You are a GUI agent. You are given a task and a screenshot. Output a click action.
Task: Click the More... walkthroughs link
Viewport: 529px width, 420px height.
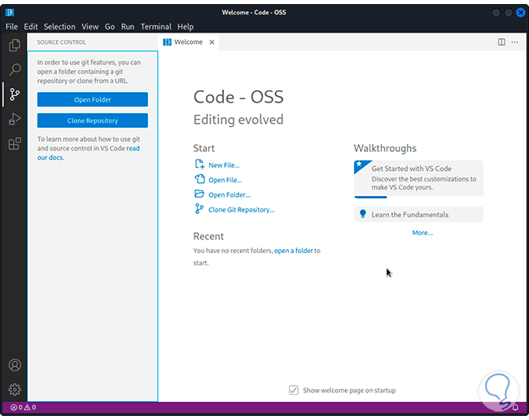(x=422, y=233)
